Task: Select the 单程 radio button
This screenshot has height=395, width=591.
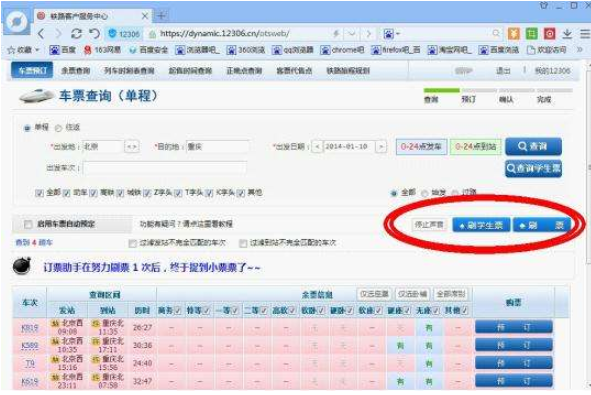Action: coord(27,128)
